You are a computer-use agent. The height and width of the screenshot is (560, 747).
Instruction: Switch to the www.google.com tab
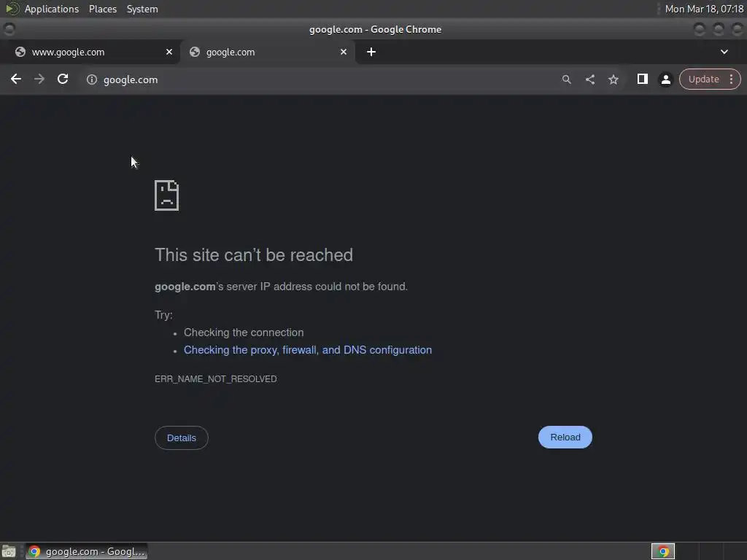pyautogui.click(x=90, y=52)
